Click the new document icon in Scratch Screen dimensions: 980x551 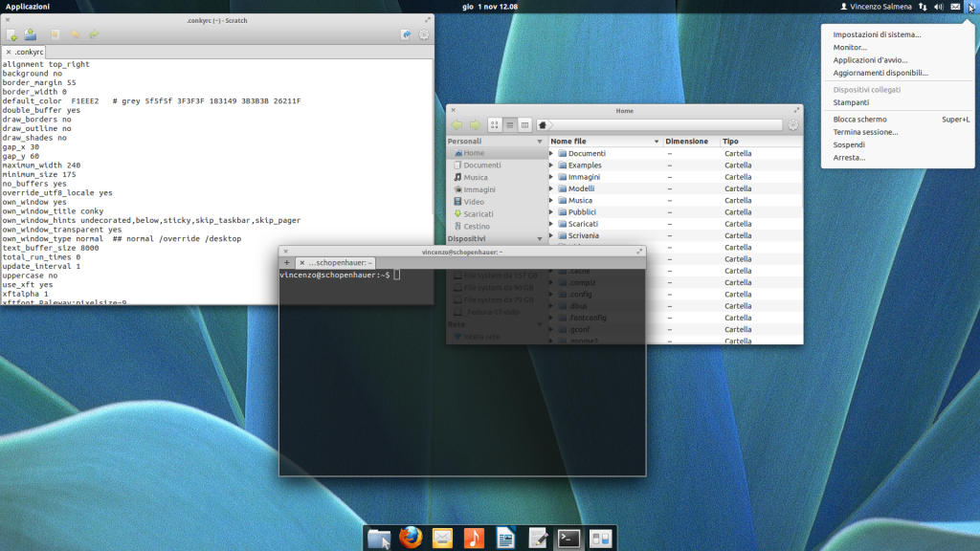coord(12,35)
